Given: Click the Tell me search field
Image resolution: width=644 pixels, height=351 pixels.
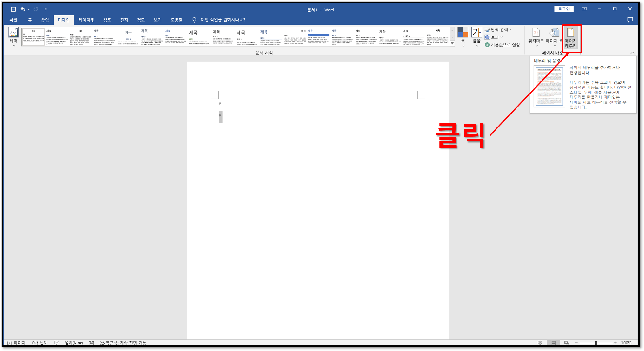Looking at the screenshot, I should pos(222,20).
